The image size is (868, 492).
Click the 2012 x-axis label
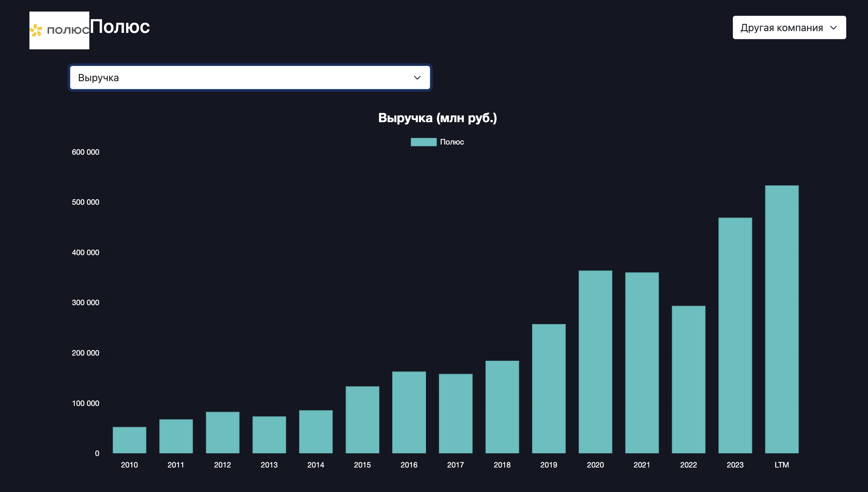[222, 465]
